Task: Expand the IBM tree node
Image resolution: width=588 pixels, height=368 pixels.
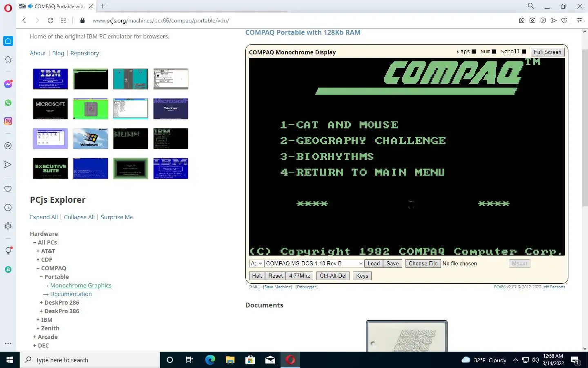Action: click(45, 320)
